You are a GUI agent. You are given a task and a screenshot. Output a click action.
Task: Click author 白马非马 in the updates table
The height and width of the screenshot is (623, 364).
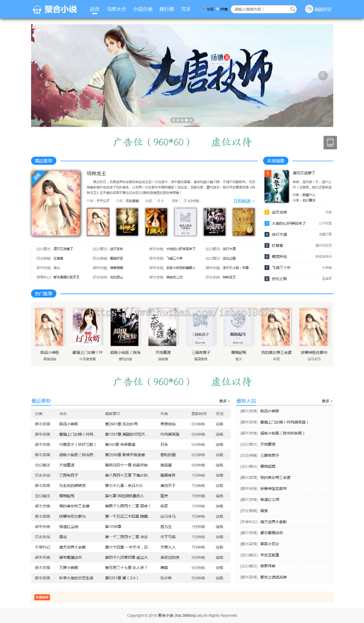[168, 517]
